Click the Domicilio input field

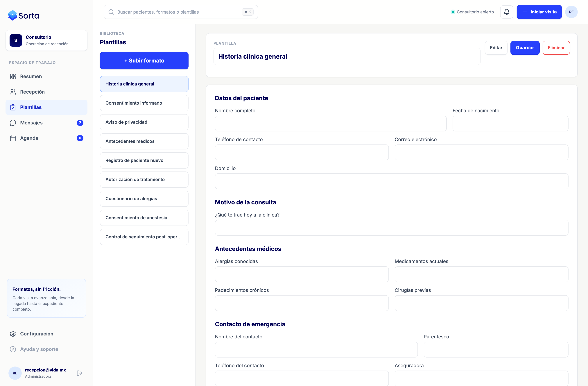391,181
